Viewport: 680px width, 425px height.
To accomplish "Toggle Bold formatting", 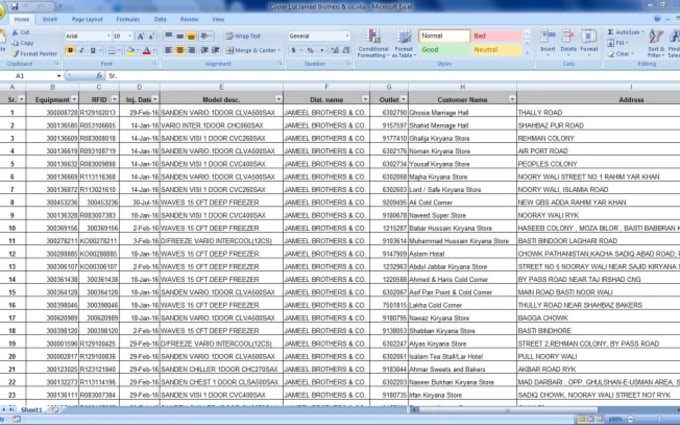I will [x=70, y=51].
